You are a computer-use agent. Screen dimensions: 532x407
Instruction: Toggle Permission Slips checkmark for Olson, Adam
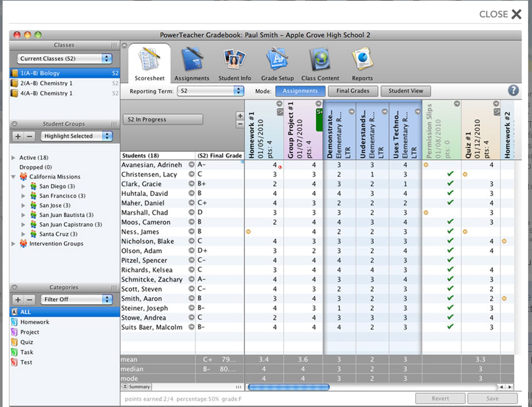[450, 250]
